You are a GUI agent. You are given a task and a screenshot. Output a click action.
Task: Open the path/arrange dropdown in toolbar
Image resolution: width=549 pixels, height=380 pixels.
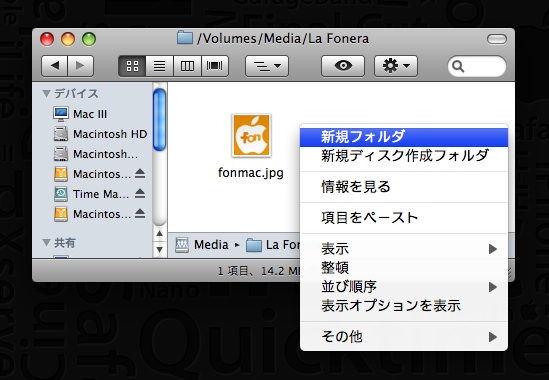coord(267,65)
